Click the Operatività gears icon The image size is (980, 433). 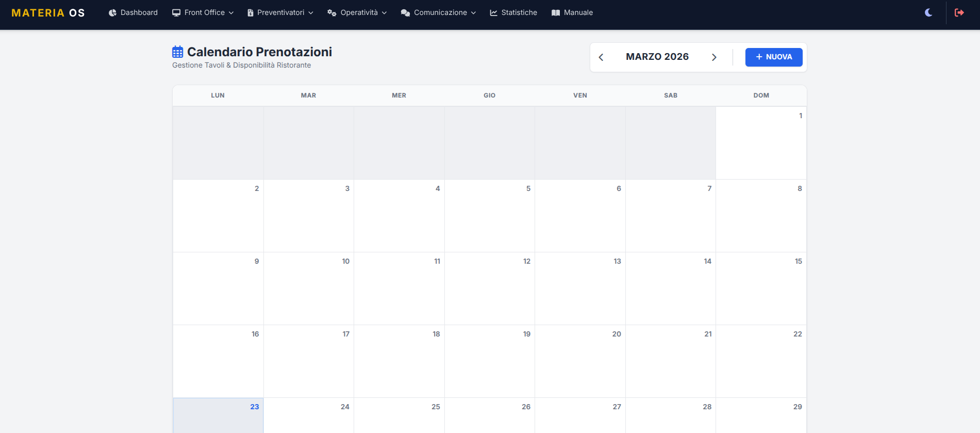click(x=331, y=13)
